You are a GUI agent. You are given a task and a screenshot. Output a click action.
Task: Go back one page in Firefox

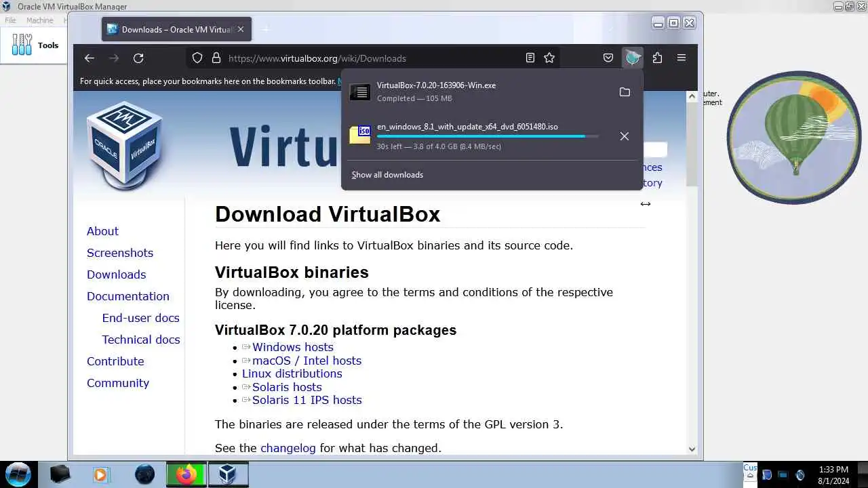[x=90, y=58]
